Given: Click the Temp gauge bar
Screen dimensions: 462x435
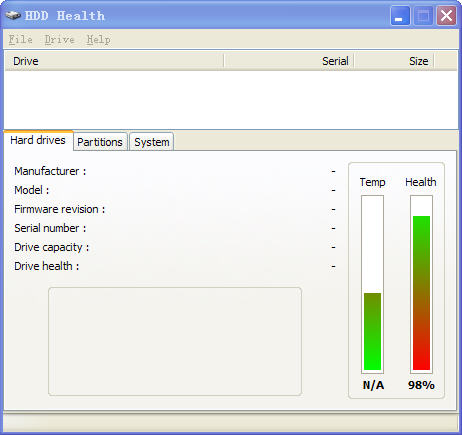Looking at the screenshot, I should click(372, 284).
